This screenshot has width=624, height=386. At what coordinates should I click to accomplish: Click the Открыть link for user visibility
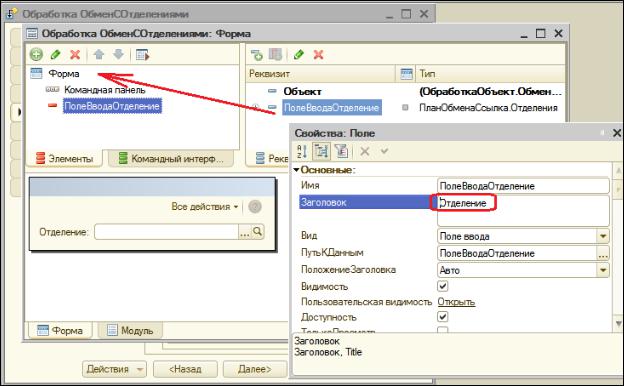click(456, 302)
